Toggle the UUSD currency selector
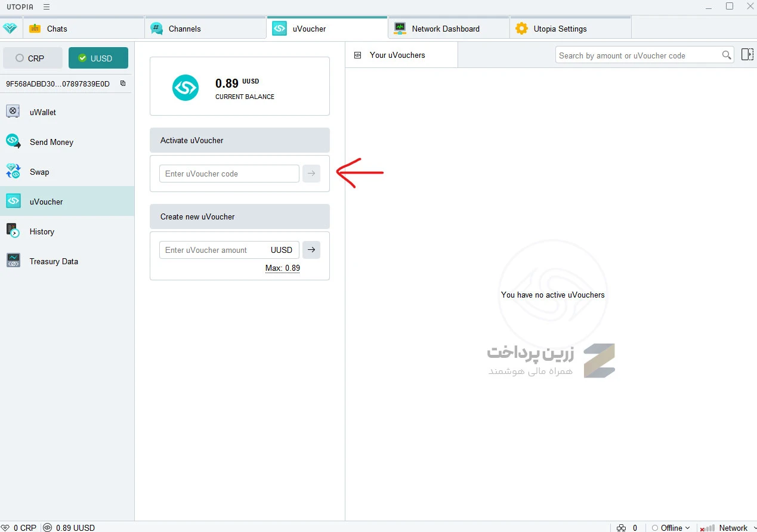Viewport: 757px width, 532px height. [98, 58]
